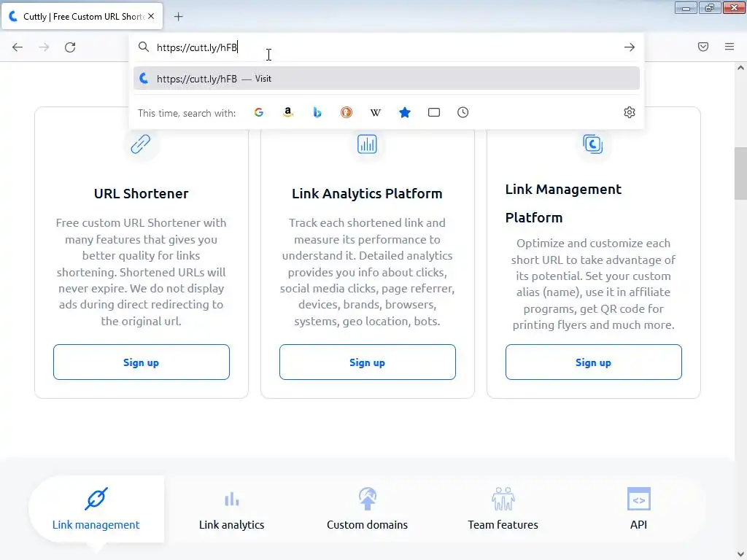Select the Link analytics tab
Image resolution: width=747 pixels, height=560 pixels.
click(231, 508)
